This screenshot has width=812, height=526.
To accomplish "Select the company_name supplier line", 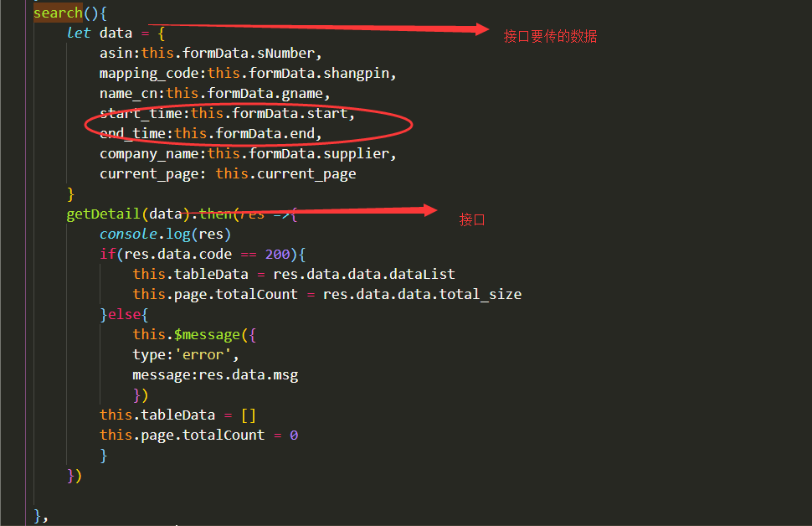I will tap(248, 154).
